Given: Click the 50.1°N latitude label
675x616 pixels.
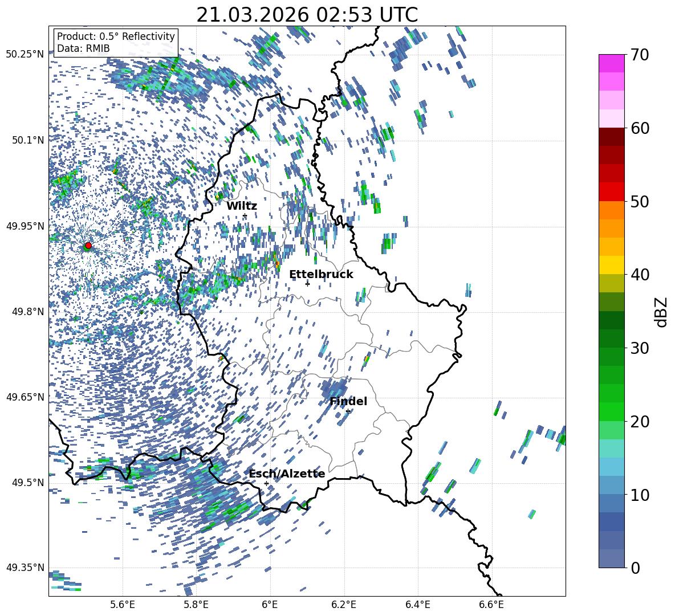Looking at the screenshot, I should point(27,140).
